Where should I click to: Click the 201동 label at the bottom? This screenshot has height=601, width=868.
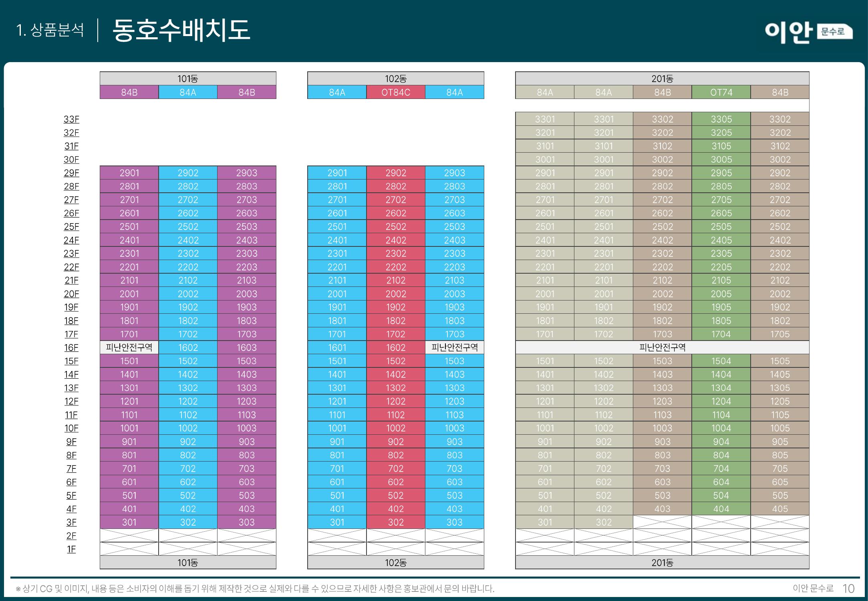[662, 563]
